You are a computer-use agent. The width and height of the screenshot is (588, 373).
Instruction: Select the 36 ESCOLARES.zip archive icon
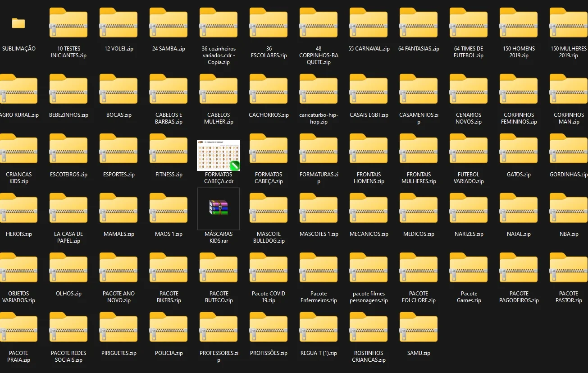(x=269, y=23)
